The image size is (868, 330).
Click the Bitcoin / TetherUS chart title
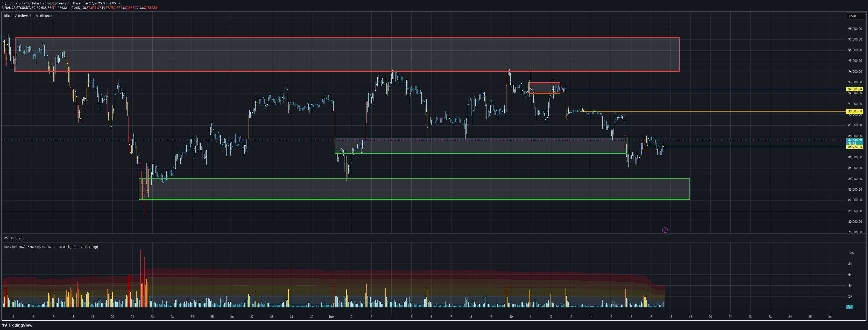click(x=28, y=16)
